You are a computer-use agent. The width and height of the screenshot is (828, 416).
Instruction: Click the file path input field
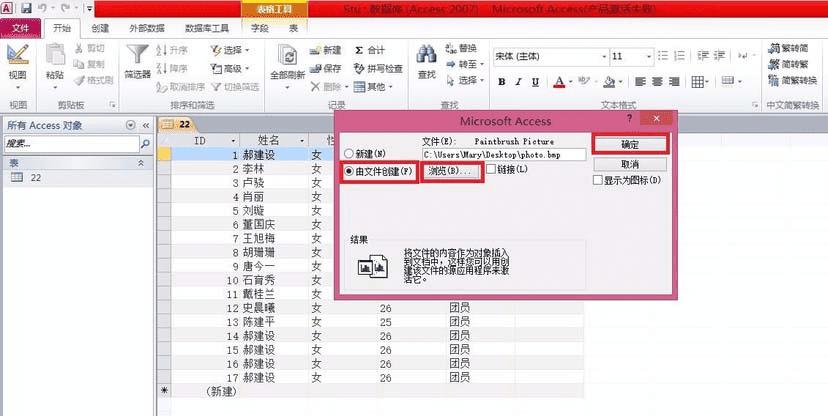tap(504, 155)
